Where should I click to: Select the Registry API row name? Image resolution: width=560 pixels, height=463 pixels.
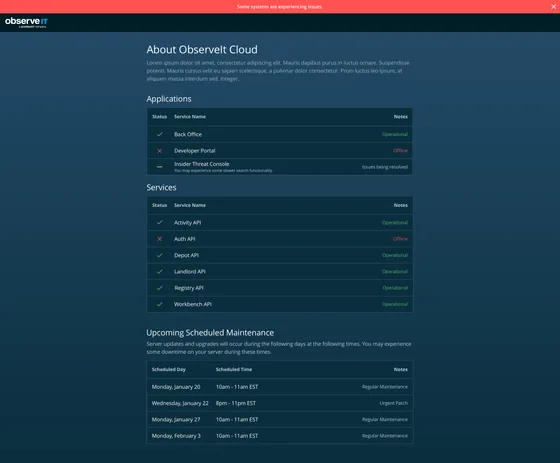click(x=189, y=288)
